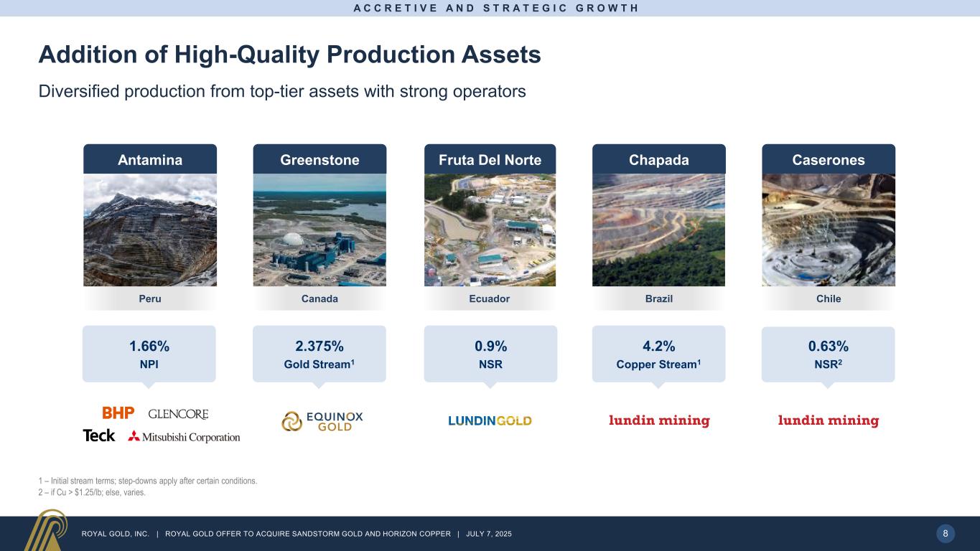Select the Antamina header label

150,159
